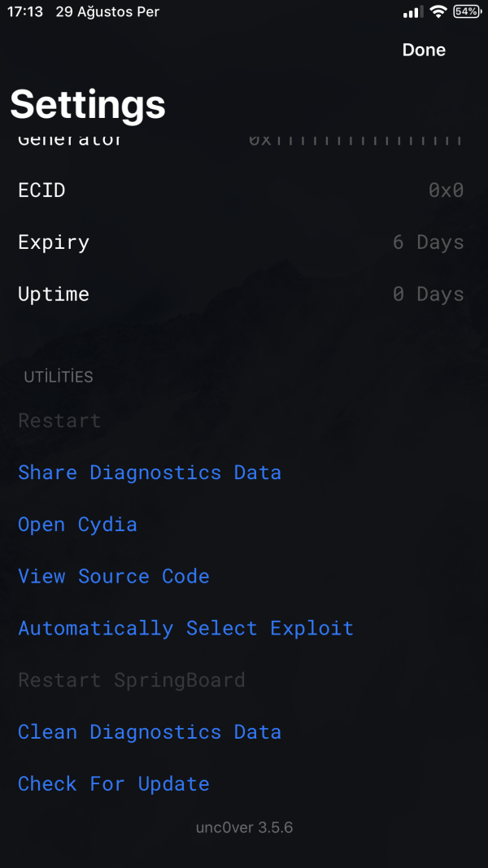Tap the Done button
488x868 pixels.
pos(424,50)
